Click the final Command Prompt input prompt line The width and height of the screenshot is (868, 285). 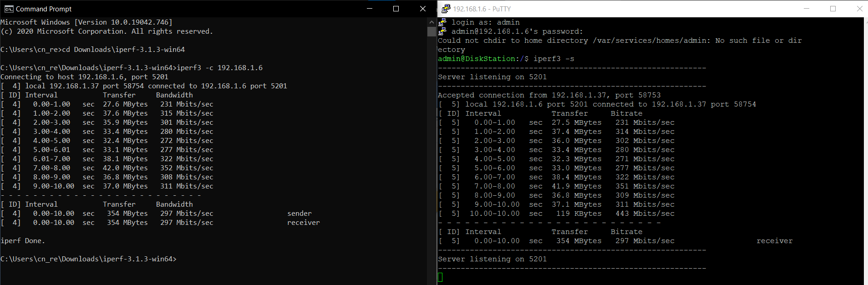click(x=88, y=259)
